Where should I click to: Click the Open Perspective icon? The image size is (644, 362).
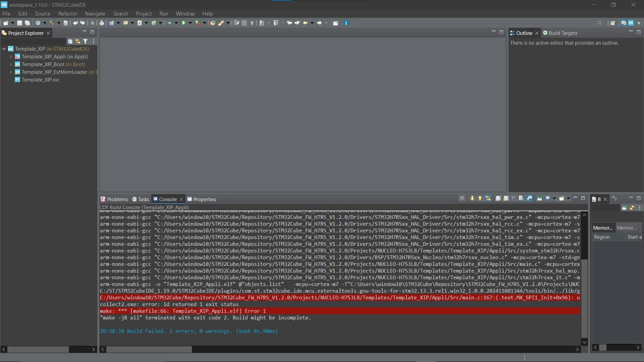[613, 23]
